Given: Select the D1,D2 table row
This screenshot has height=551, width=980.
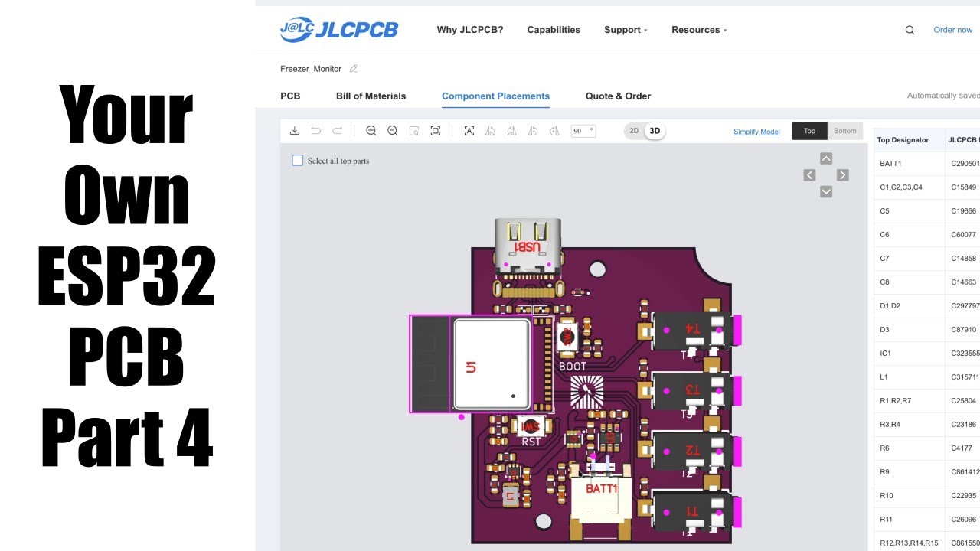Looking at the screenshot, I should [927, 306].
